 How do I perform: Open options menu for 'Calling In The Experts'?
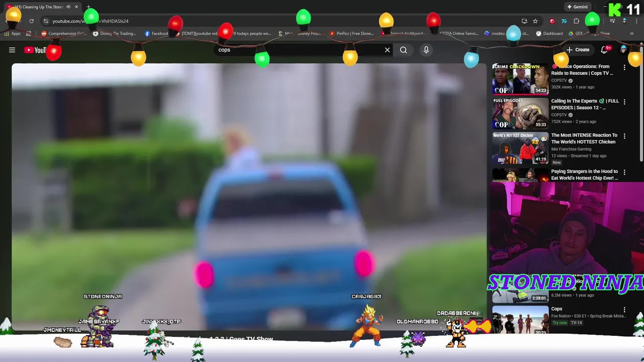tap(624, 102)
